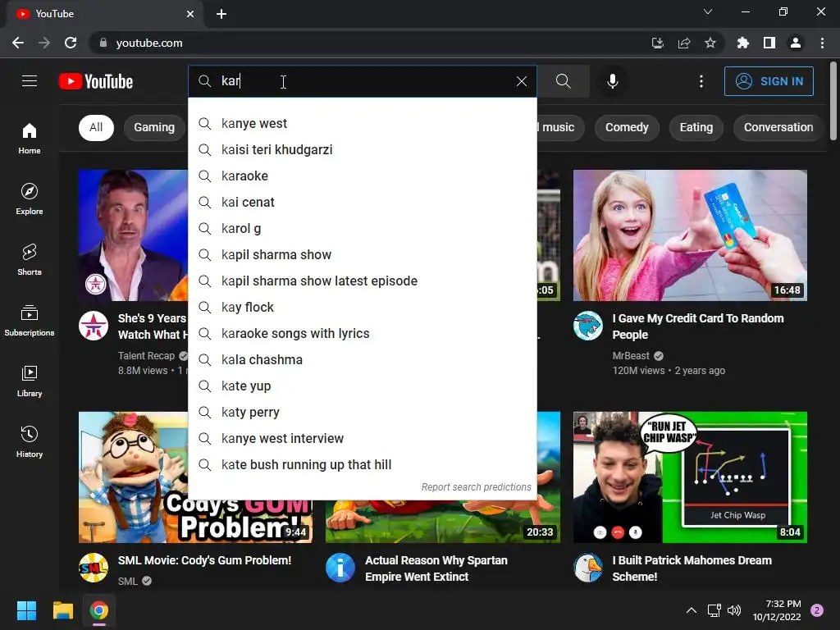Click Report search predictions link
The width and height of the screenshot is (840, 630).
(476, 487)
